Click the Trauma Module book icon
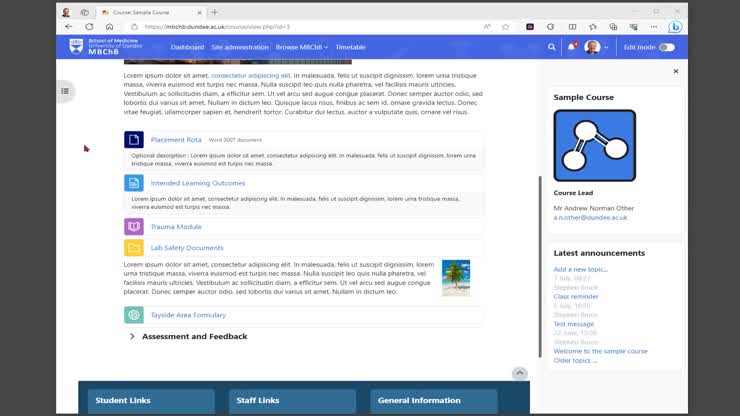The image size is (740, 416). [x=134, y=227]
